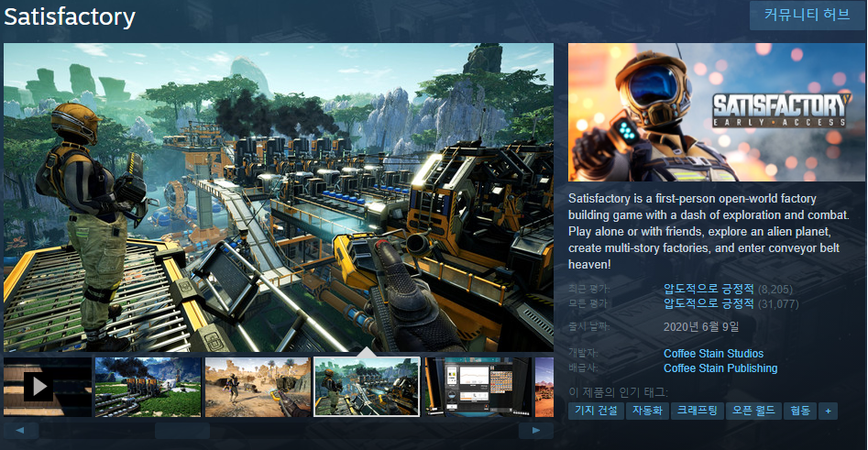
Task: Click the game description paragraph
Action: click(x=709, y=231)
